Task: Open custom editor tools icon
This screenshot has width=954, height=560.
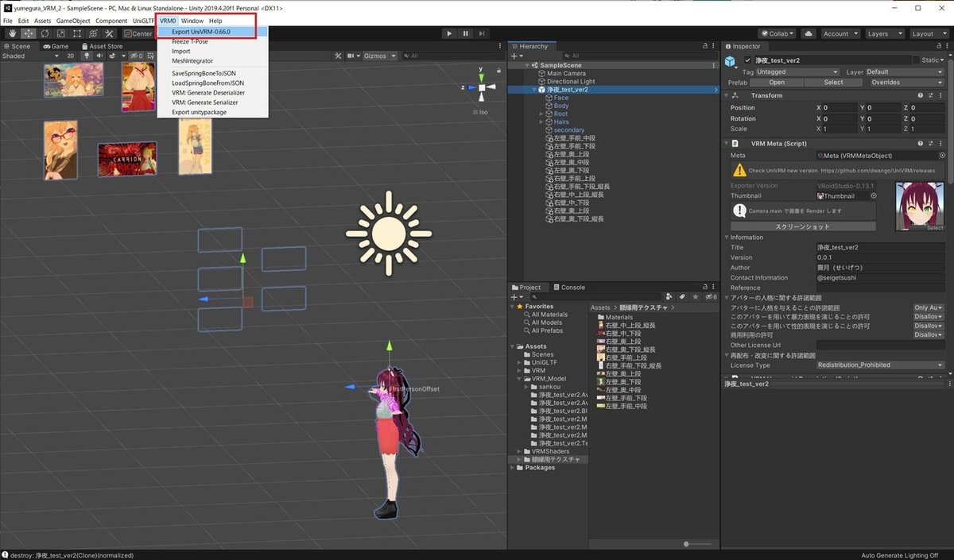Action: 109,33
